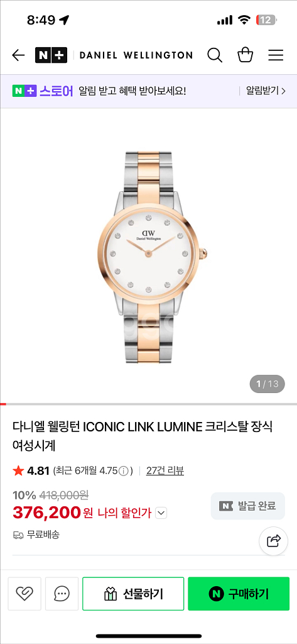Tap the green 구매하기 button
Viewport: 297px width, 644px height.
(x=239, y=594)
